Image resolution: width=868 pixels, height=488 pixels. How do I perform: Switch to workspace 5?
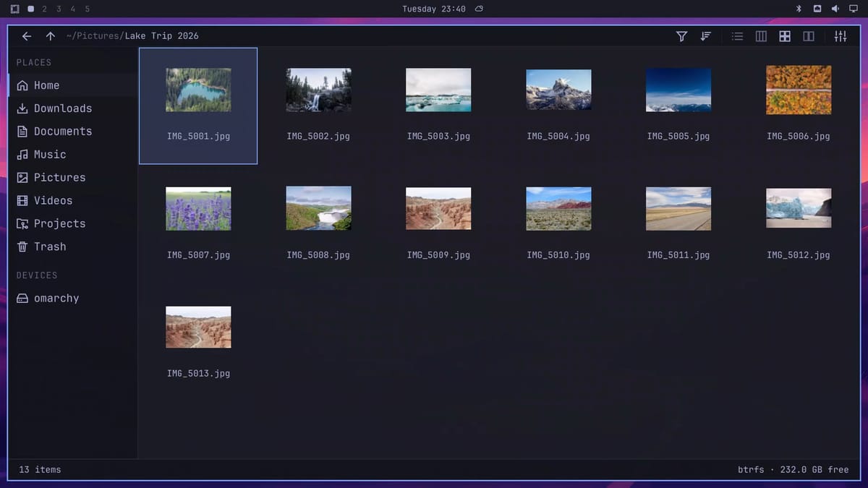click(x=88, y=9)
